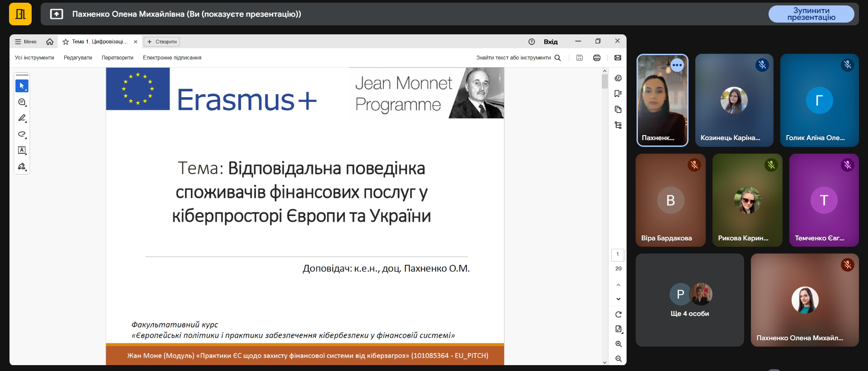The height and width of the screenshot is (371, 868).
Task: Zoom in on the PDF page
Action: (x=618, y=344)
